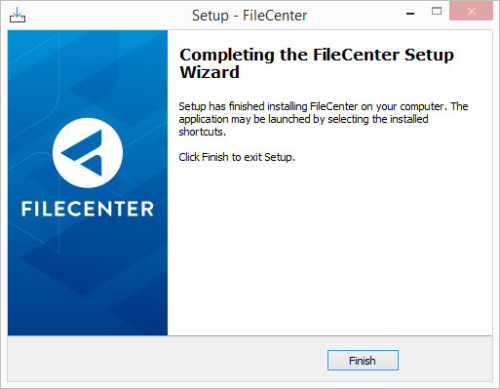The height and width of the screenshot is (389, 500).
Task: Click the word 'FileCenter' in window title
Action: click(275, 16)
